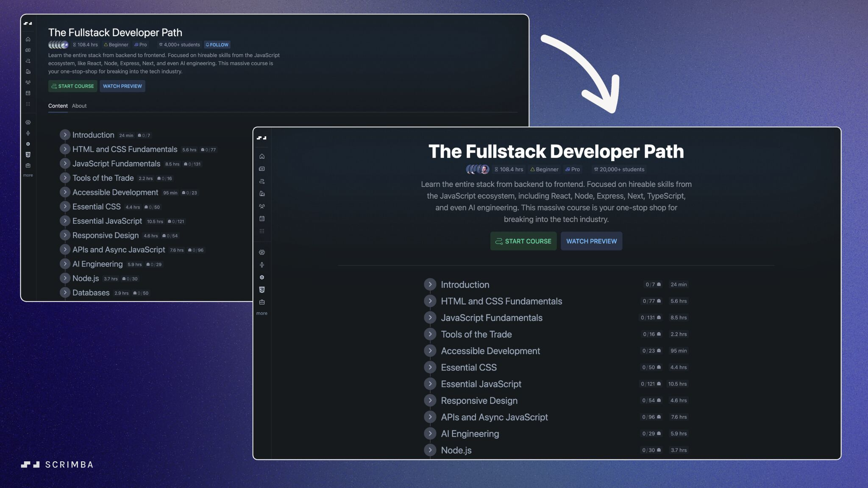868x488 pixels.
Task: Expand APIs and Async JavaScript chevron in front window
Action: click(430, 417)
